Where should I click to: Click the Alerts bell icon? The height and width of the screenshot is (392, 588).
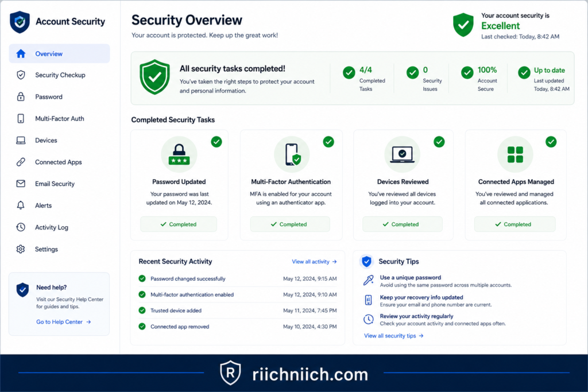tap(21, 205)
